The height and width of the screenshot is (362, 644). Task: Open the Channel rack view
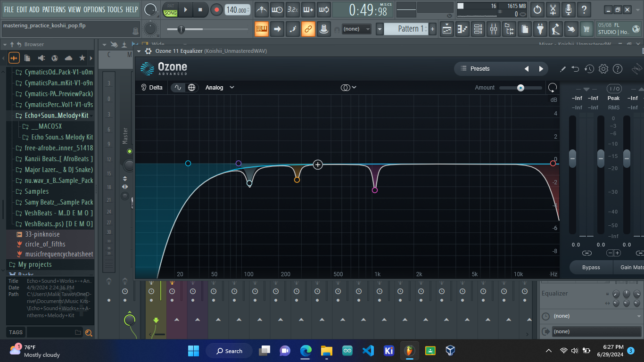click(478, 29)
